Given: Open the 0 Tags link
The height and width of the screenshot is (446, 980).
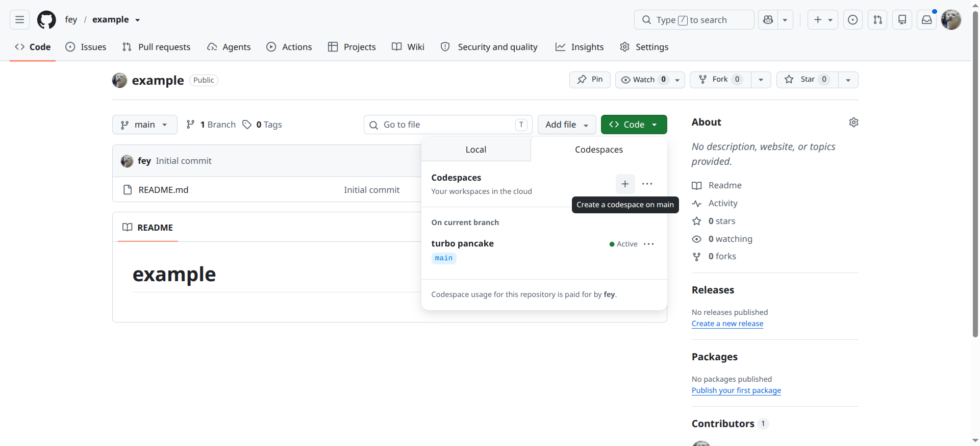Looking at the screenshot, I should tap(262, 125).
